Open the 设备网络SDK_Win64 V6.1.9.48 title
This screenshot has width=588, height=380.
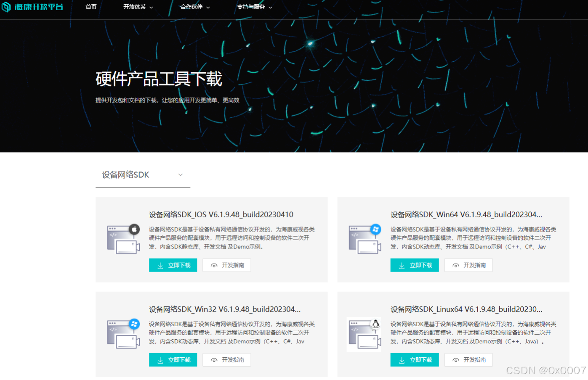pyautogui.click(x=466, y=214)
